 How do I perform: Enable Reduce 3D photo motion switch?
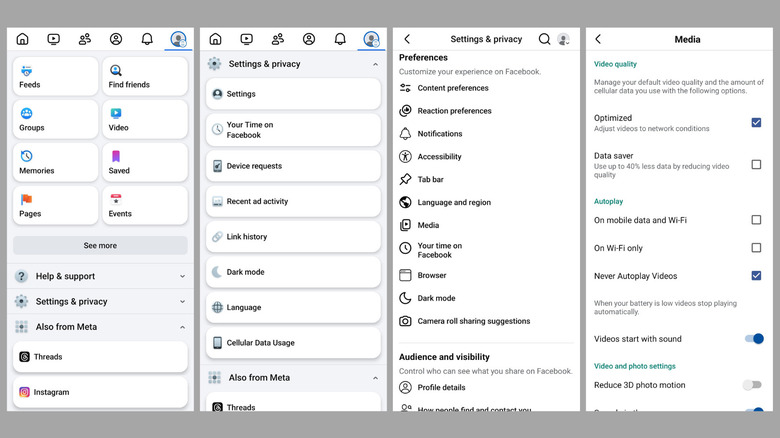752,385
